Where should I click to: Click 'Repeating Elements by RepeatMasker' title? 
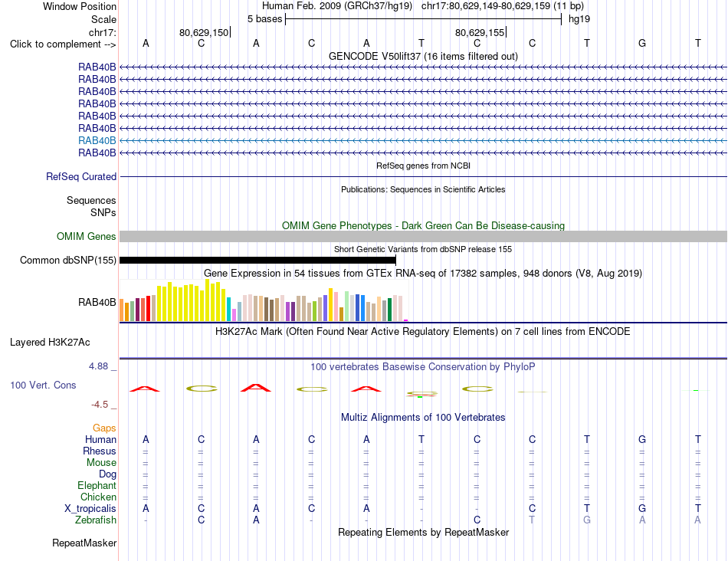click(423, 532)
